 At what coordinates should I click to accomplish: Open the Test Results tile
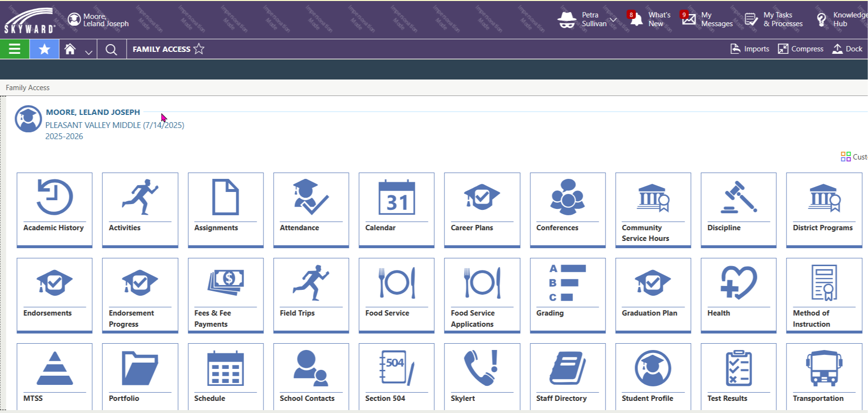[738, 377]
